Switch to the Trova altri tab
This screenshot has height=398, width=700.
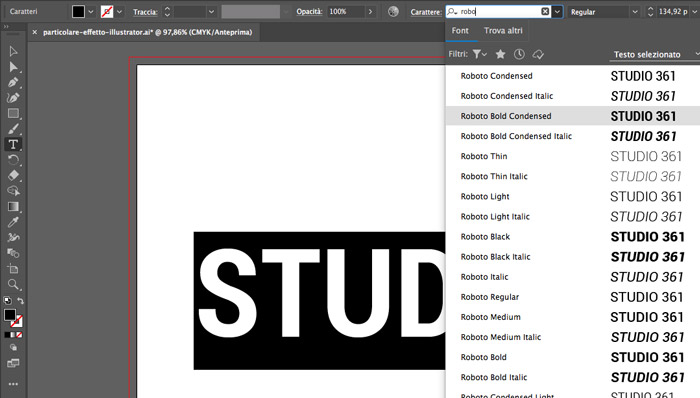click(503, 31)
